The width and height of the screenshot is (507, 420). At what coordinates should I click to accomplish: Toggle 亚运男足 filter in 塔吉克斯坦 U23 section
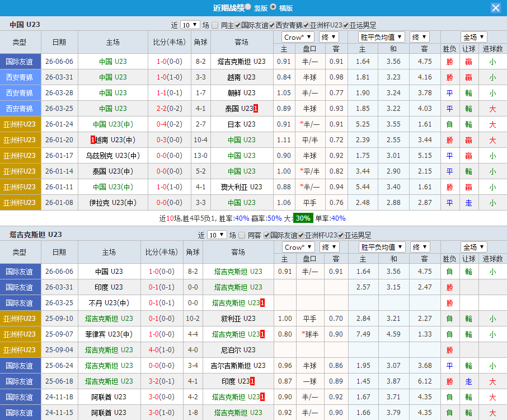[340, 235]
